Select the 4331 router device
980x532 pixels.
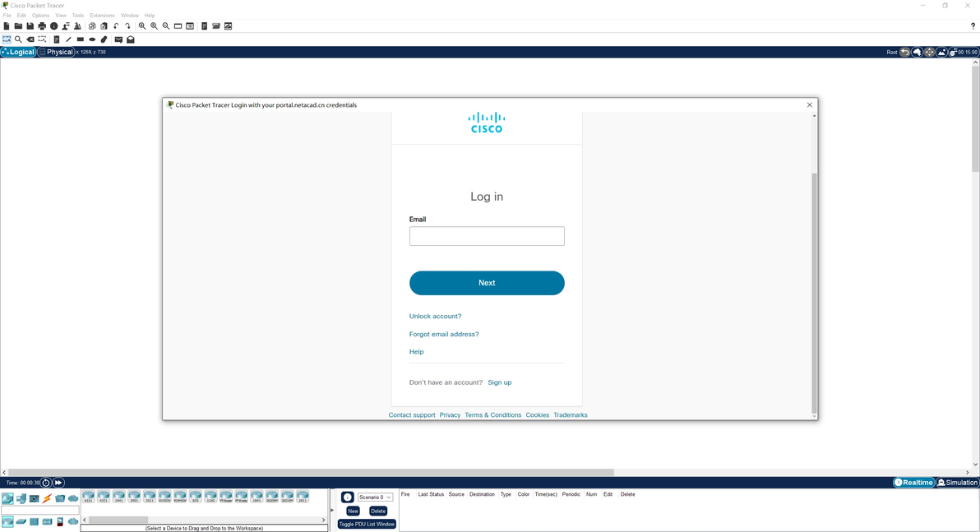88,497
